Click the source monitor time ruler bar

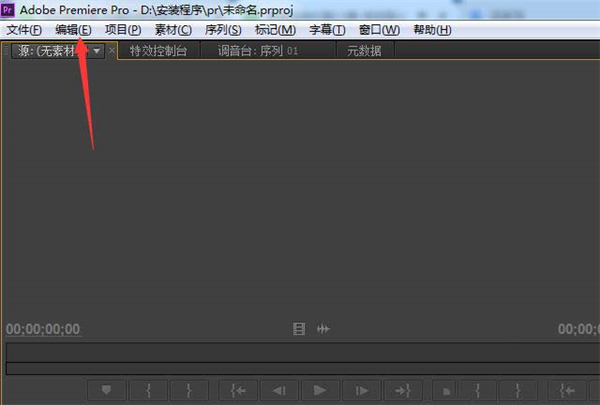coord(300,353)
